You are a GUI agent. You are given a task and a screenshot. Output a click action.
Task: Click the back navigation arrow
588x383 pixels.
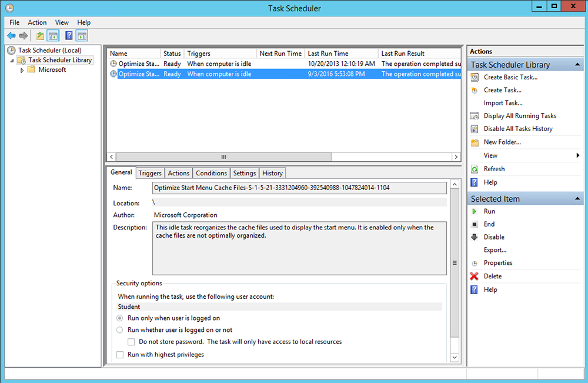[11, 35]
